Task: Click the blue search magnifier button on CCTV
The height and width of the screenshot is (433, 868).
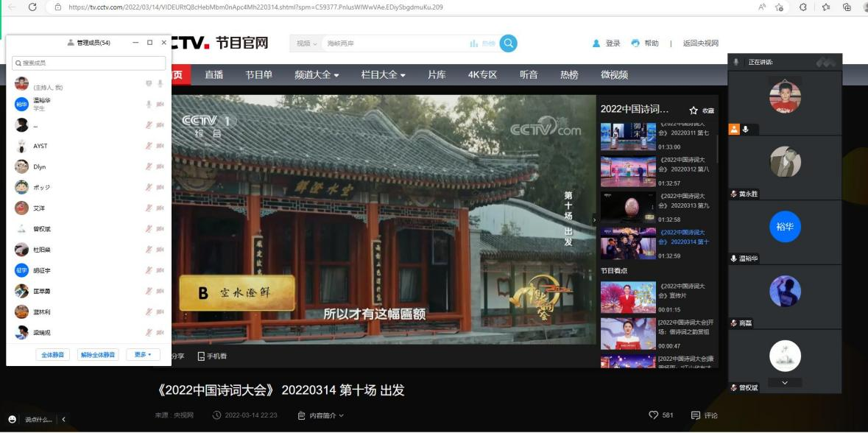Action: pos(508,43)
